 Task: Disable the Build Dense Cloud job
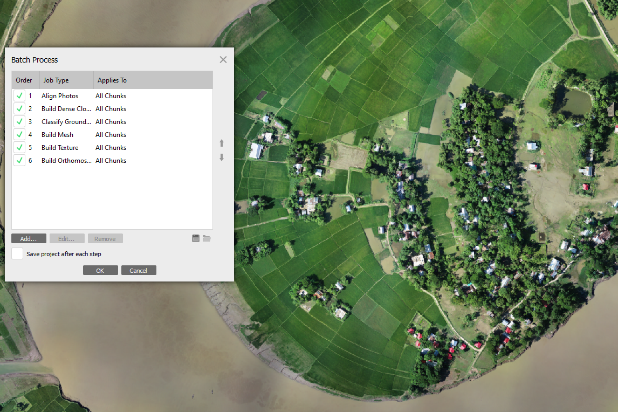[x=18, y=108]
